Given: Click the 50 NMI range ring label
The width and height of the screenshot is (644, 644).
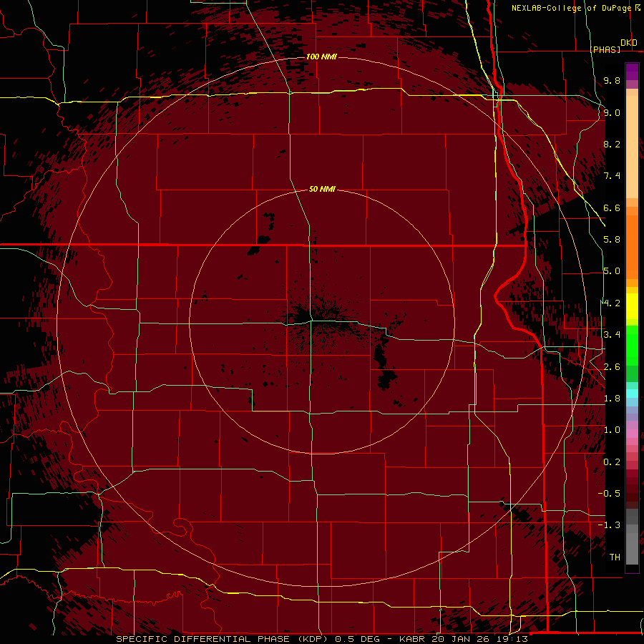Looking at the screenshot, I should pyautogui.click(x=322, y=189).
